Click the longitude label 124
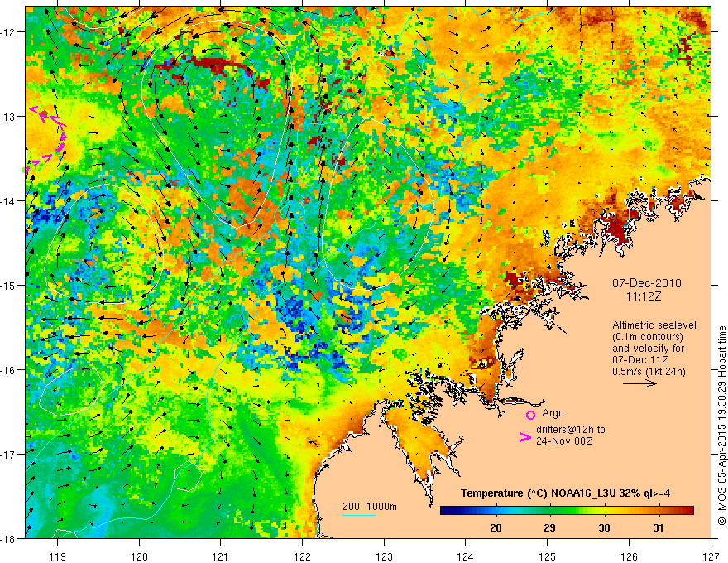728x563 pixels. point(466,556)
